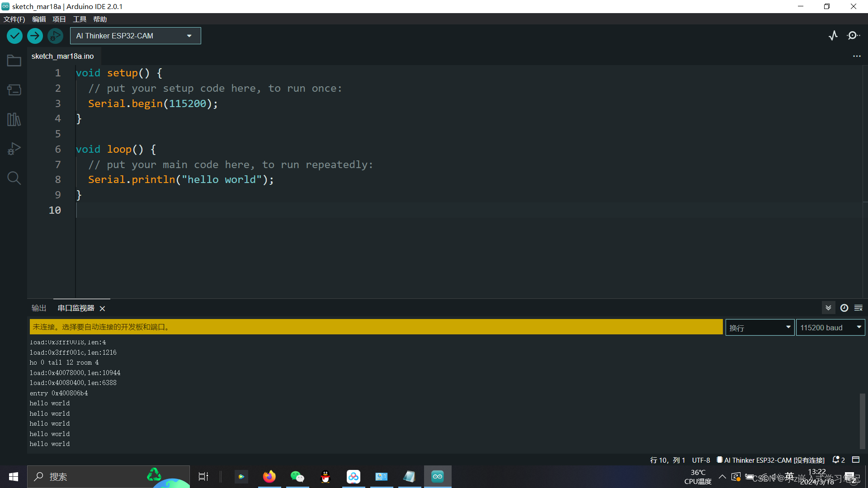Open the Library Manager sidebar icon
The height and width of the screenshot is (488, 868).
pos(14,119)
